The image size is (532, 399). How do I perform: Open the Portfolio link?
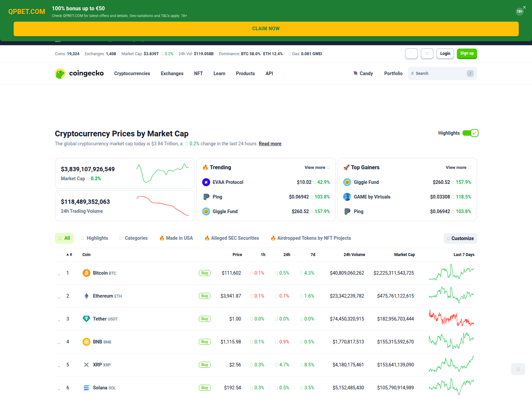pos(393,73)
